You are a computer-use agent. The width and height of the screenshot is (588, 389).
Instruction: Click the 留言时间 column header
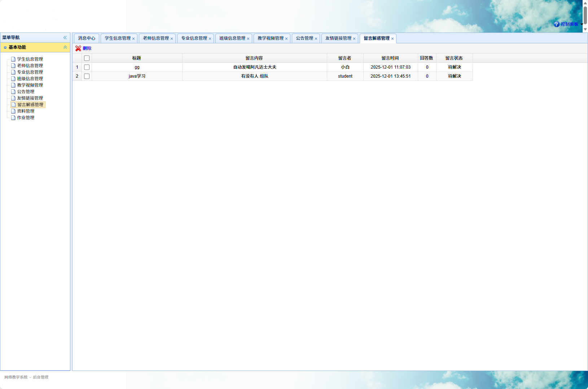391,58
